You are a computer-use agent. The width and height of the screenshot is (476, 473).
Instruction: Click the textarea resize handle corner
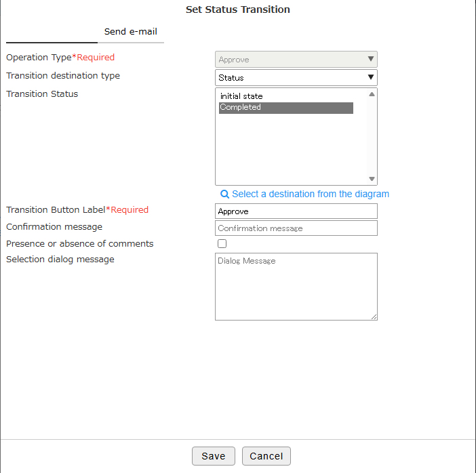pos(374,316)
